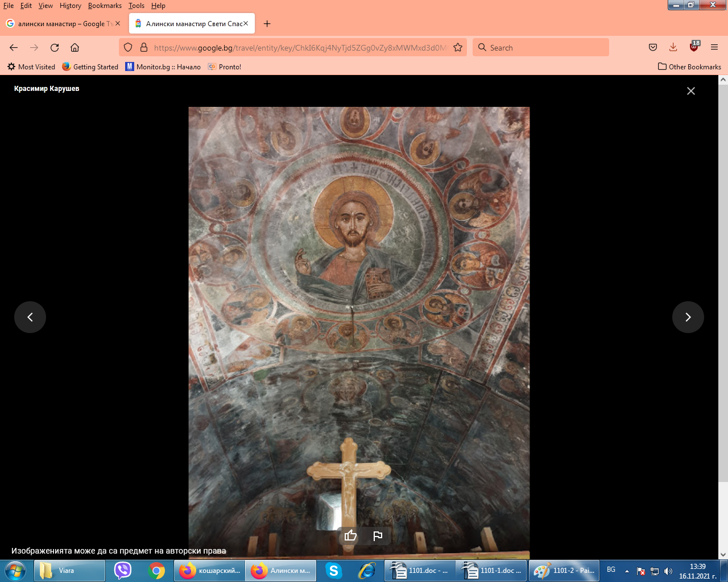Open the Other Bookmarks folder
728x582 pixels.
point(689,66)
